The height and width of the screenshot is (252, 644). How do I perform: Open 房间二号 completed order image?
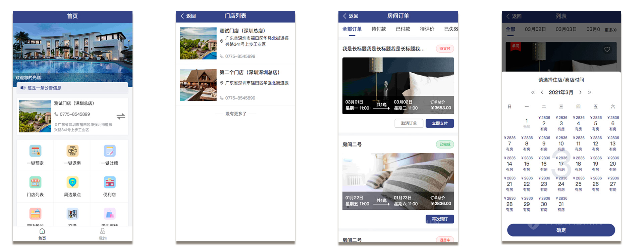point(398,181)
